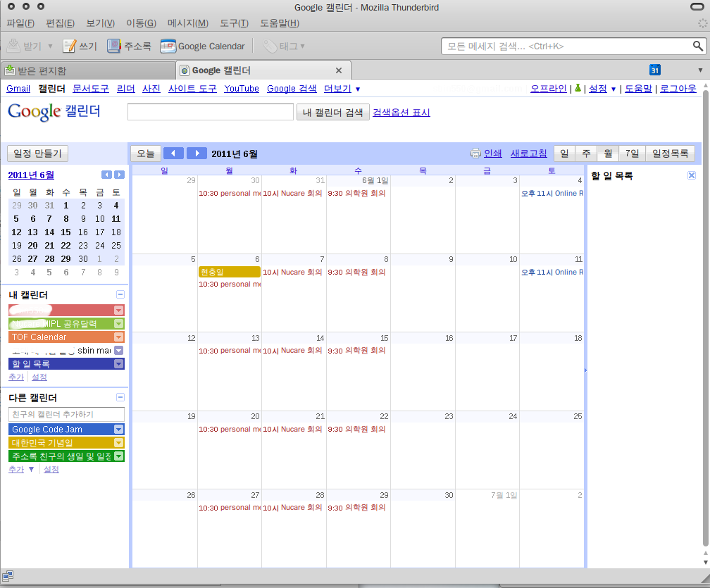Click the mini calendar next month arrow
This screenshot has width=710, height=588.
[119, 175]
